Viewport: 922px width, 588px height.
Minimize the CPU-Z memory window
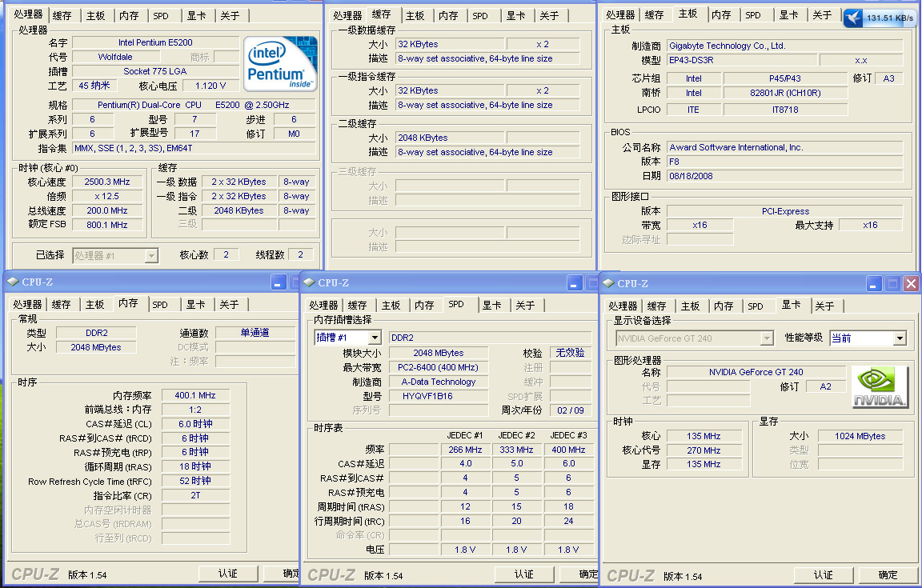click(x=279, y=283)
